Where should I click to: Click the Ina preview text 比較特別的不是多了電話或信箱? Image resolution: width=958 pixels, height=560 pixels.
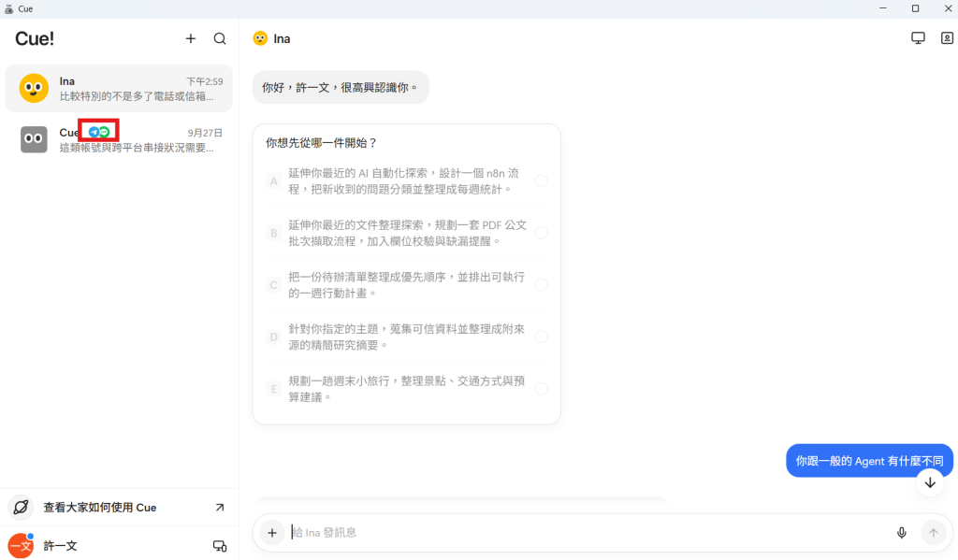[x=137, y=96]
